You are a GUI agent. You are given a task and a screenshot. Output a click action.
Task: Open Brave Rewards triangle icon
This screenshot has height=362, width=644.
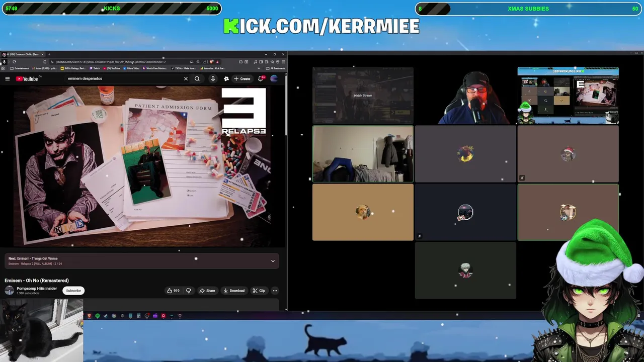(217, 62)
